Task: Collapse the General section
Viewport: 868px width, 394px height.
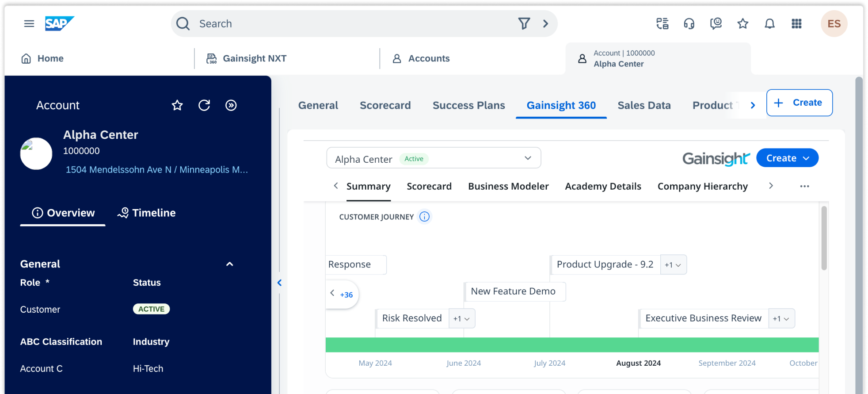Action: pos(229,264)
